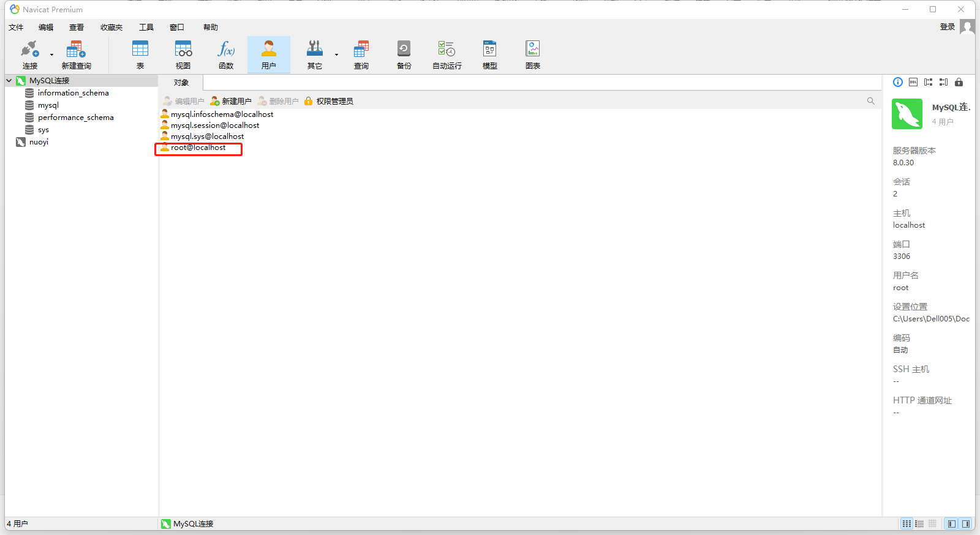980x535 pixels.
Task: Select MySQL连接 in the connection tree
Action: 50,80
